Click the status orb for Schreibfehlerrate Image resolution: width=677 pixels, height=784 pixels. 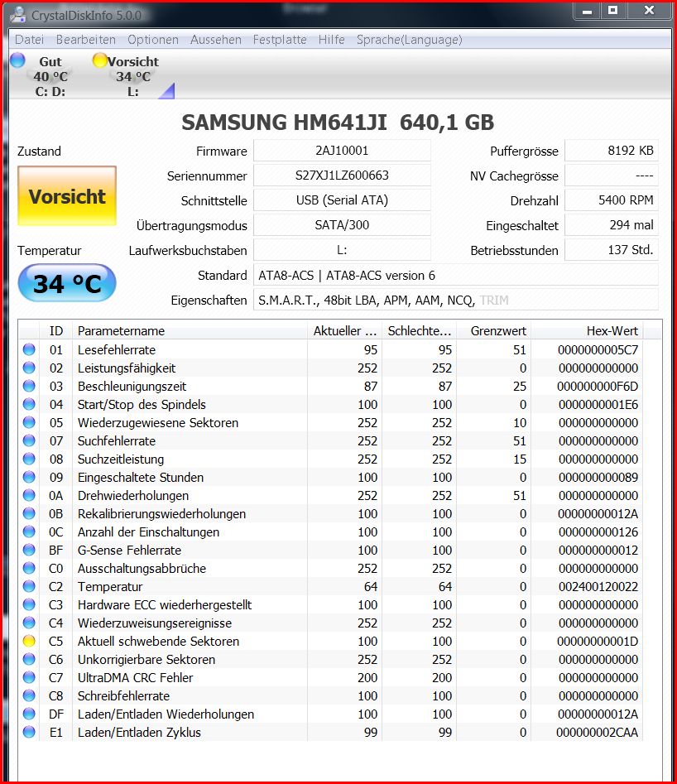coord(29,695)
